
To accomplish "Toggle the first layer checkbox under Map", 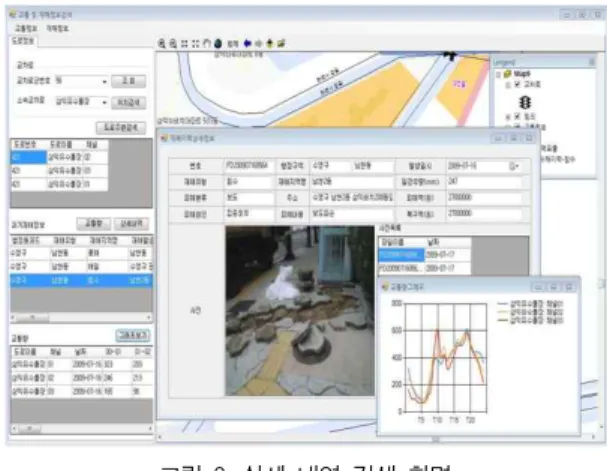I will [x=518, y=84].
